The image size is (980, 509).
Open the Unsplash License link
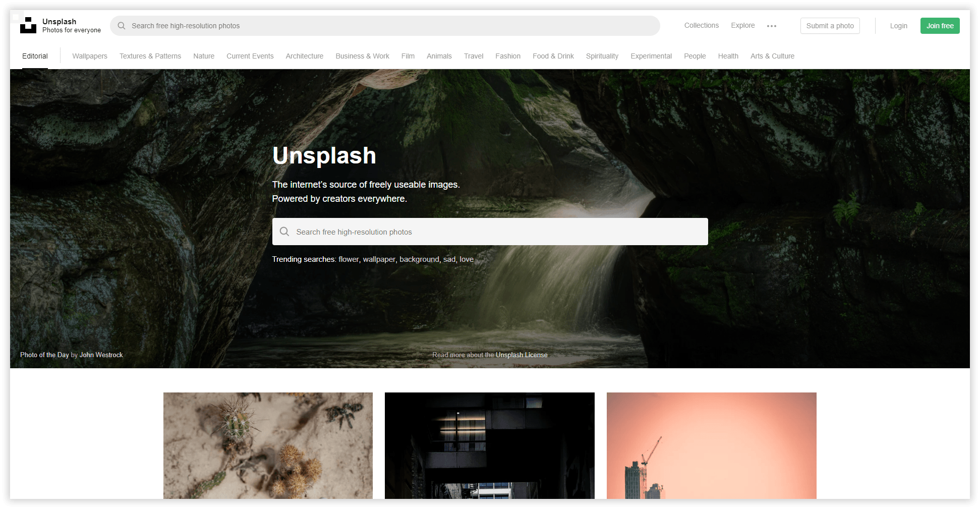click(x=522, y=355)
